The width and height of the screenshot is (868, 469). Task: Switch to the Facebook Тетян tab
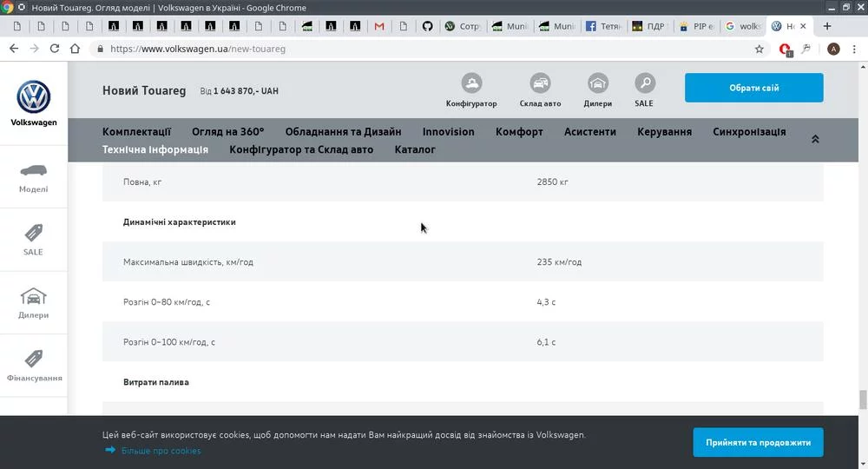point(604,26)
